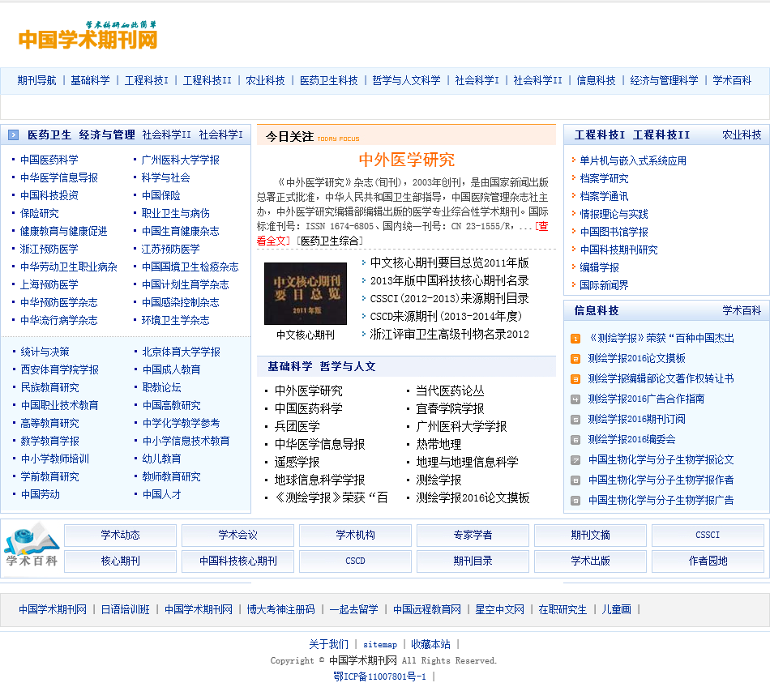Open 地球信息科学学报 link
Screen dimensions: 770x700
point(319,480)
